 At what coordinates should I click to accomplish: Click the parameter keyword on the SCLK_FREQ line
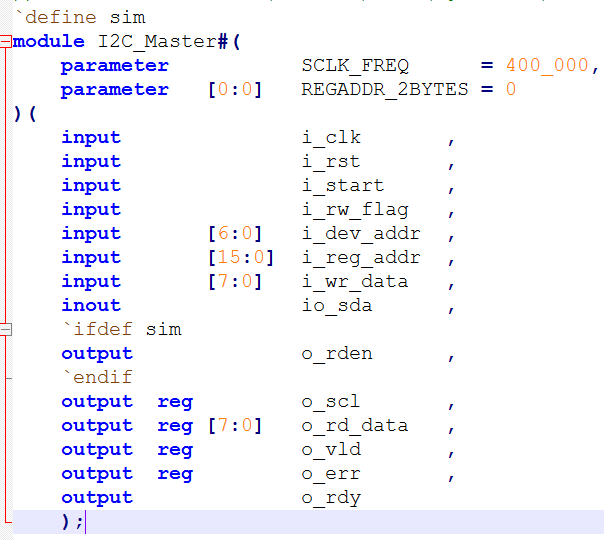115,66
